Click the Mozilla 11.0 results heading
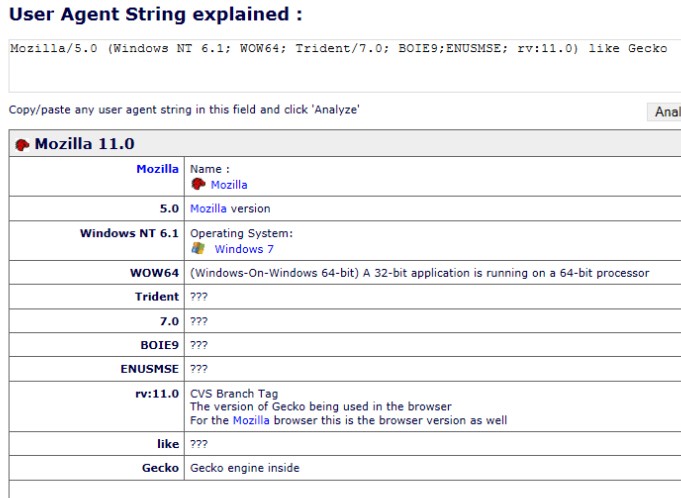Viewport: 681px width, 498px height. (85, 144)
